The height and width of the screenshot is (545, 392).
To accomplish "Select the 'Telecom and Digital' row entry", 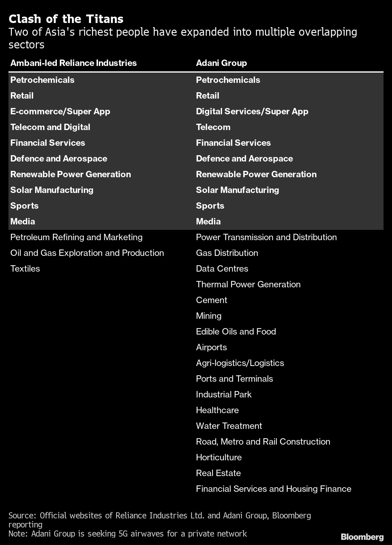I will tap(50, 127).
